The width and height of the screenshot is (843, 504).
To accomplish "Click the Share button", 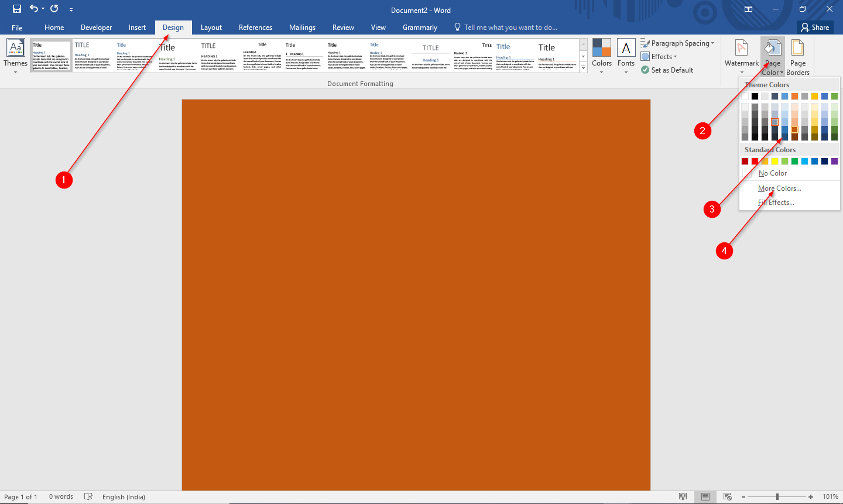I will 815,28.
